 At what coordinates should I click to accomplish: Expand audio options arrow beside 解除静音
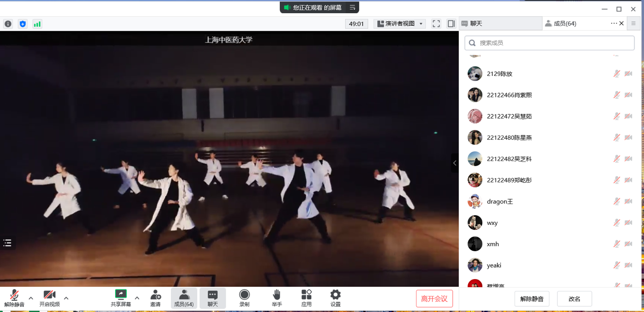[31, 298]
